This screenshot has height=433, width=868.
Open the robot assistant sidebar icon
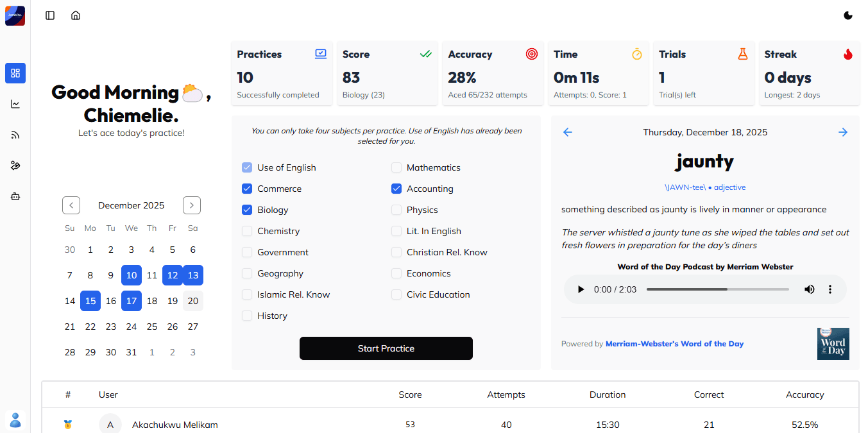pyautogui.click(x=15, y=196)
